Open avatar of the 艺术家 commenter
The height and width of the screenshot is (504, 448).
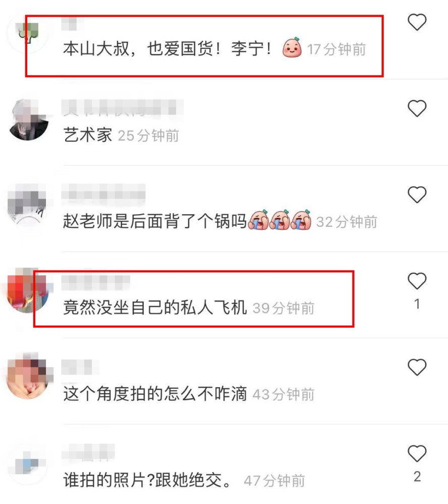coord(27,119)
